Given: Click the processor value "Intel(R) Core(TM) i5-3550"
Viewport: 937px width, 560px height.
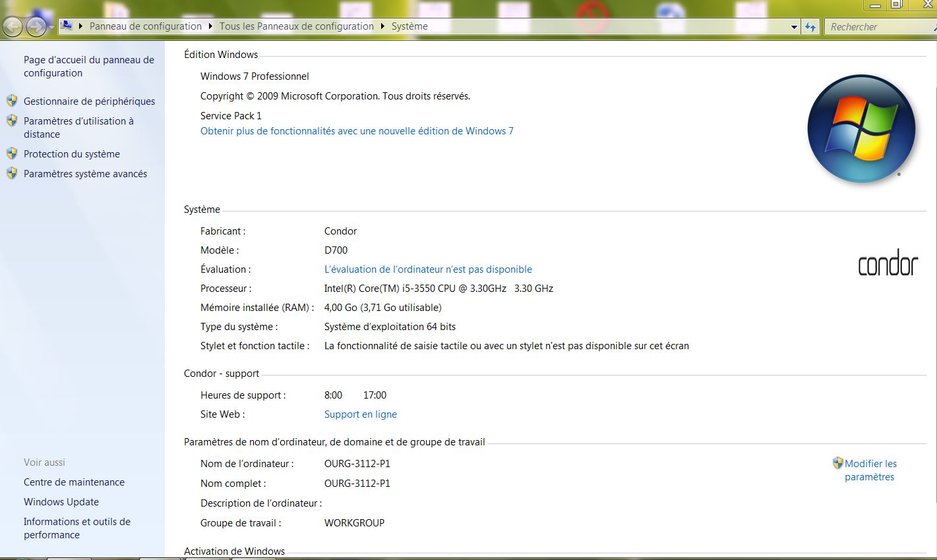Looking at the screenshot, I should coord(438,289).
